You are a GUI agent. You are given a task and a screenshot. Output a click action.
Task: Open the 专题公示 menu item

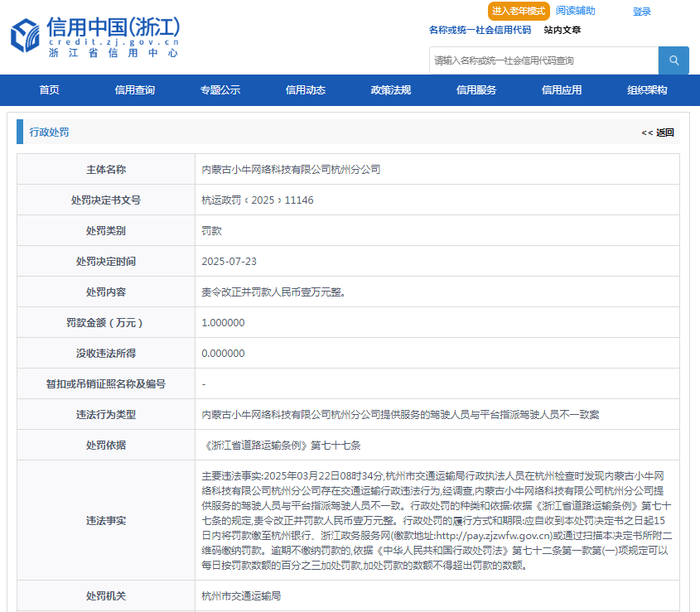[220, 90]
